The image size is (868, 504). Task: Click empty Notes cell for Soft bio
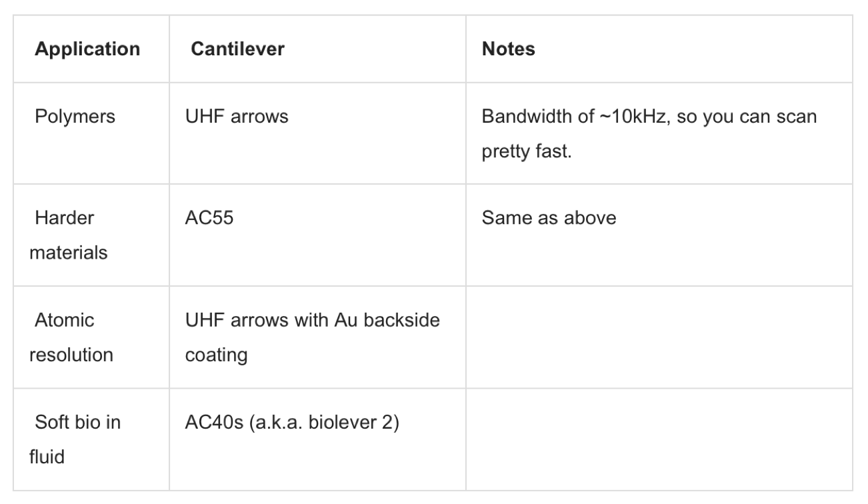659,439
